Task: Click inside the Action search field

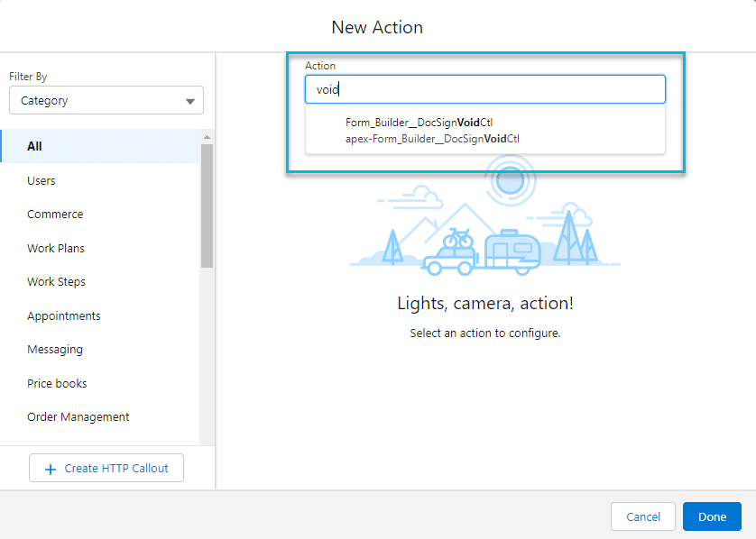Action: tap(485, 88)
